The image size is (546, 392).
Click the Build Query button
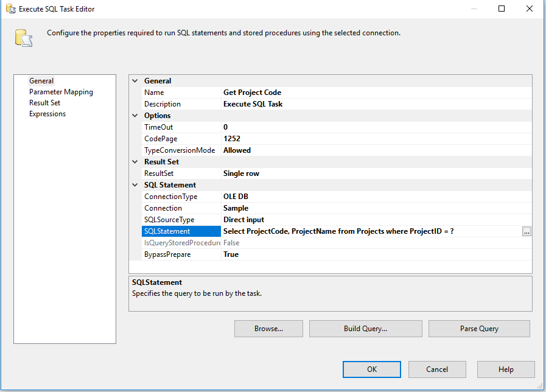[365, 328]
